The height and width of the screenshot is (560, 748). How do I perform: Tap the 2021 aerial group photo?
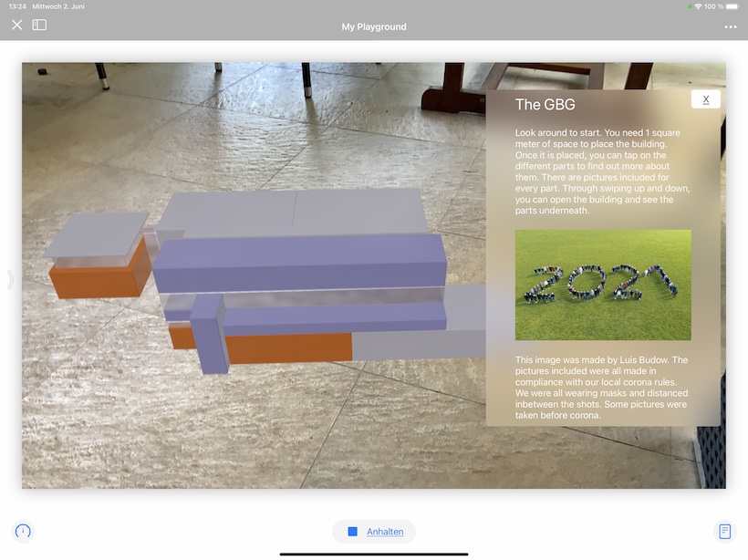pyautogui.click(x=602, y=285)
